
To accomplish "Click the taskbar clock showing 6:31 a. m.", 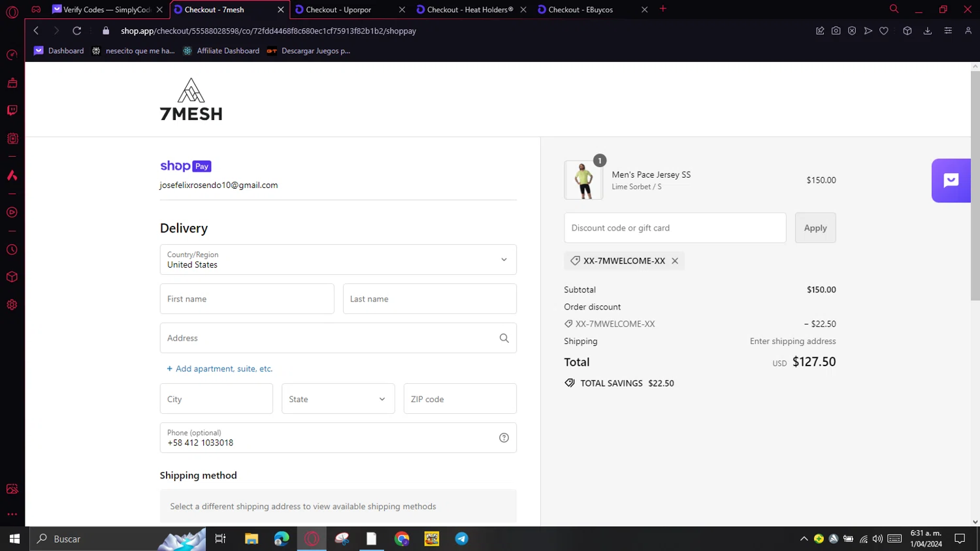I will tap(926, 539).
